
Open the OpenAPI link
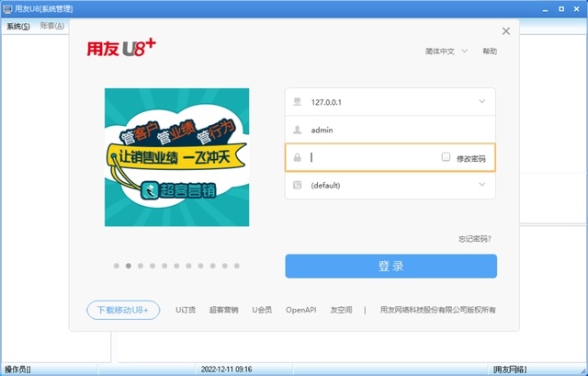(x=300, y=310)
